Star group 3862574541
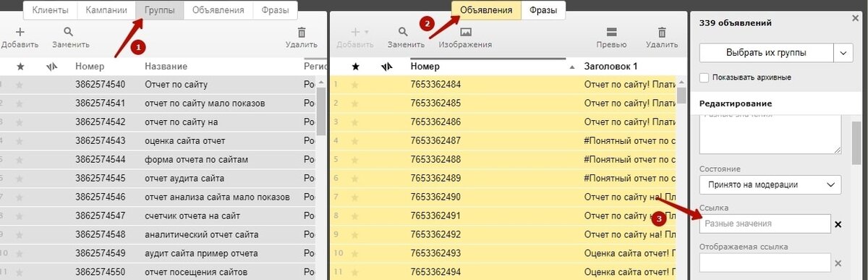Image resolution: width=868 pixels, height=280 pixels. 20,103
